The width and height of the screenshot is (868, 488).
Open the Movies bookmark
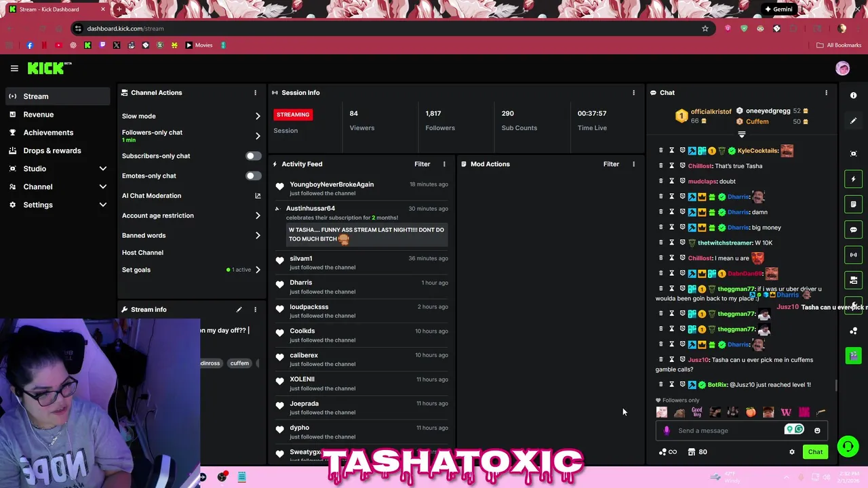coord(199,45)
